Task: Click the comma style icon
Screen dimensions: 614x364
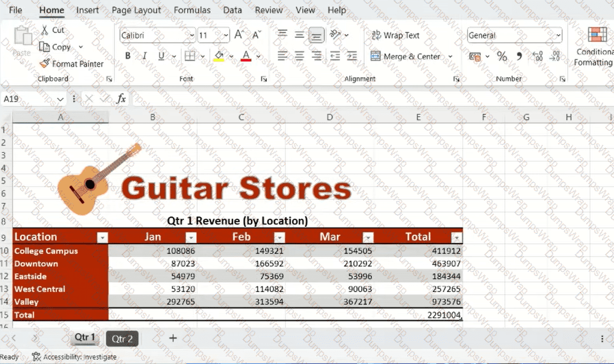Action: [x=519, y=56]
